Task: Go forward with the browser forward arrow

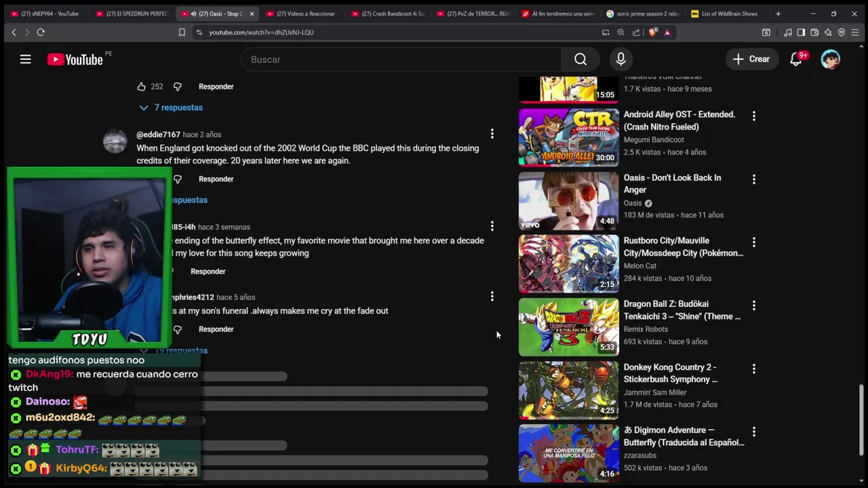Action: click(26, 32)
